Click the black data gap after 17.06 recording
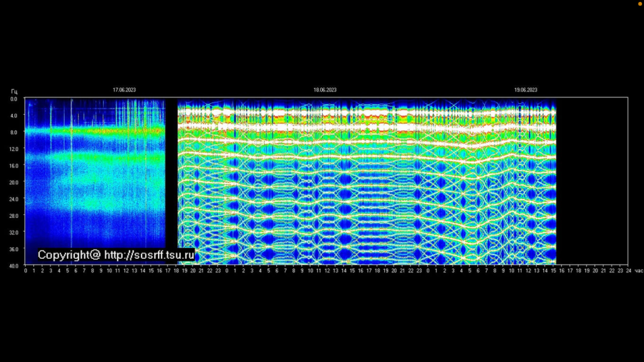The height and width of the screenshot is (362, 644). click(171, 181)
